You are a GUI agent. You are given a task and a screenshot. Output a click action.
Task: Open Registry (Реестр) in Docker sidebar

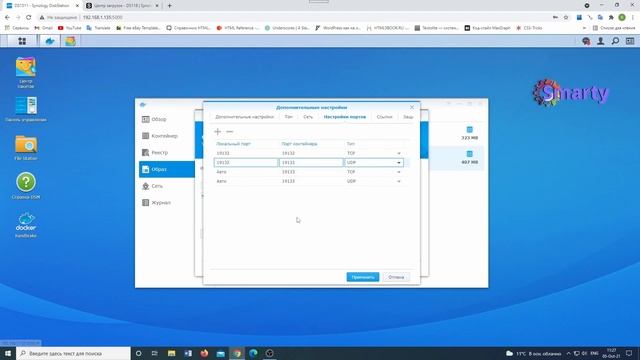pos(167,153)
